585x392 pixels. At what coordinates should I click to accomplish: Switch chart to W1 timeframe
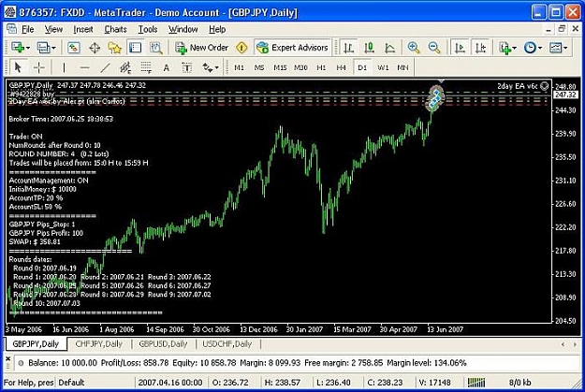click(383, 68)
